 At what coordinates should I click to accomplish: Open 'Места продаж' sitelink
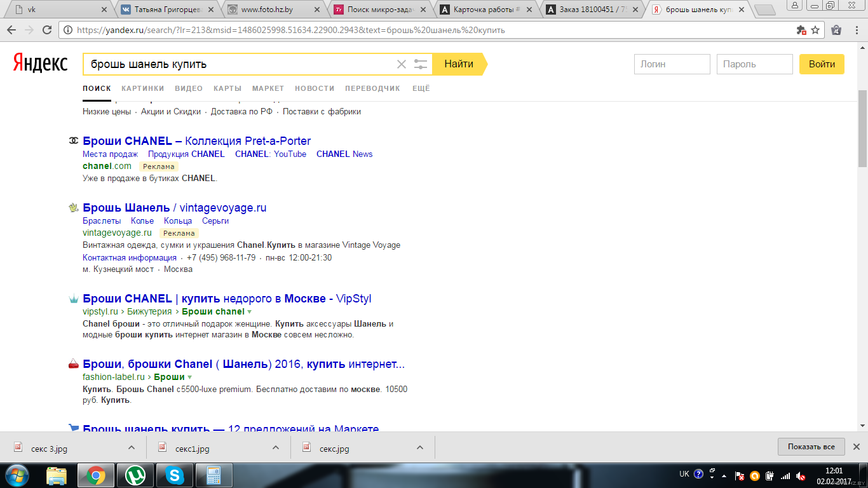(x=110, y=154)
